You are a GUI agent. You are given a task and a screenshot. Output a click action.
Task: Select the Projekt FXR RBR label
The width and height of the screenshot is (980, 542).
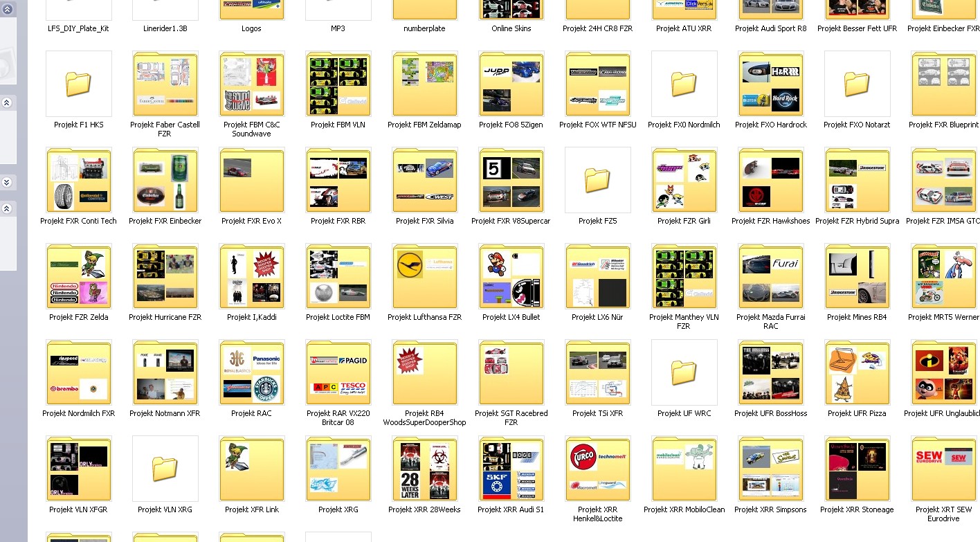click(x=338, y=222)
